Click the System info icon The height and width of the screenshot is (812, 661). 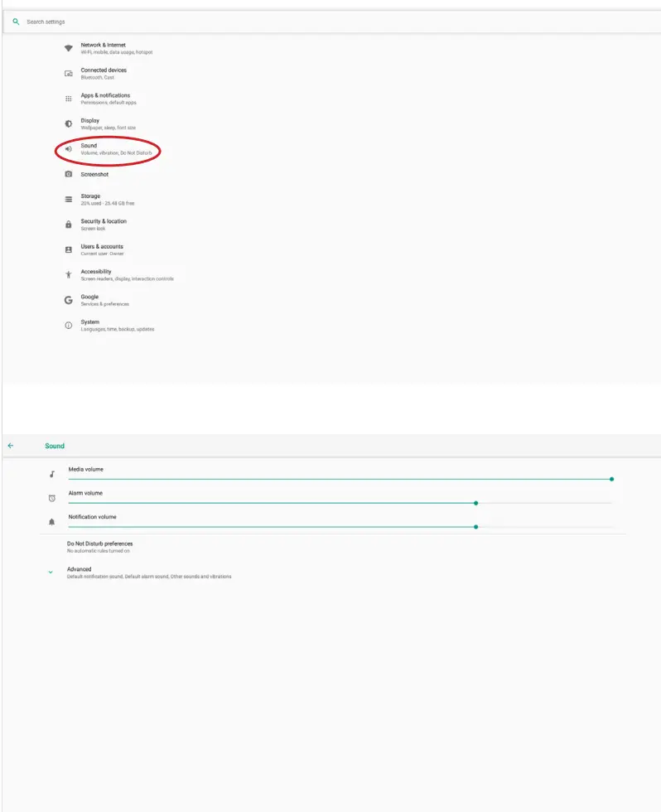point(68,325)
